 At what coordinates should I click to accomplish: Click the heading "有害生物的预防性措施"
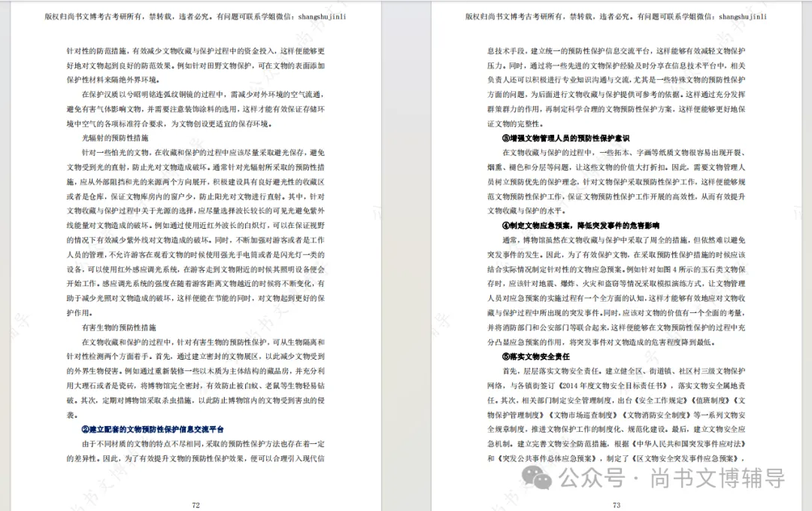pyautogui.click(x=119, y=327)
